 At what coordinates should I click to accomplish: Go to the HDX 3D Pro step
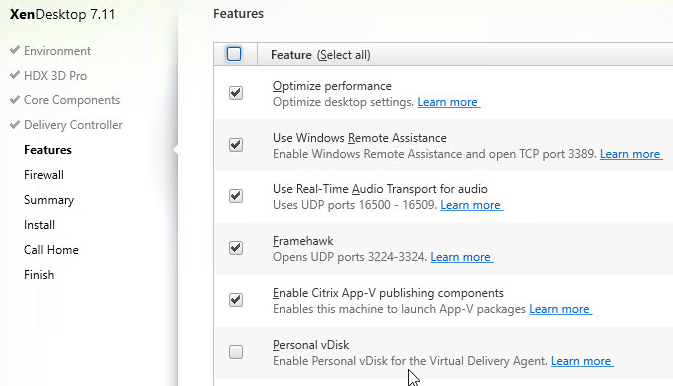[x=55, y=76]
